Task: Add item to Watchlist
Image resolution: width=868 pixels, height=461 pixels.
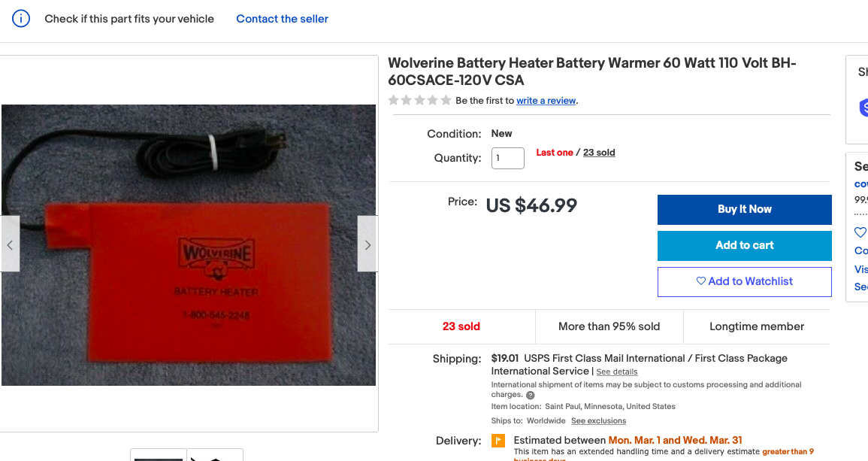Action: pos(744,281)
